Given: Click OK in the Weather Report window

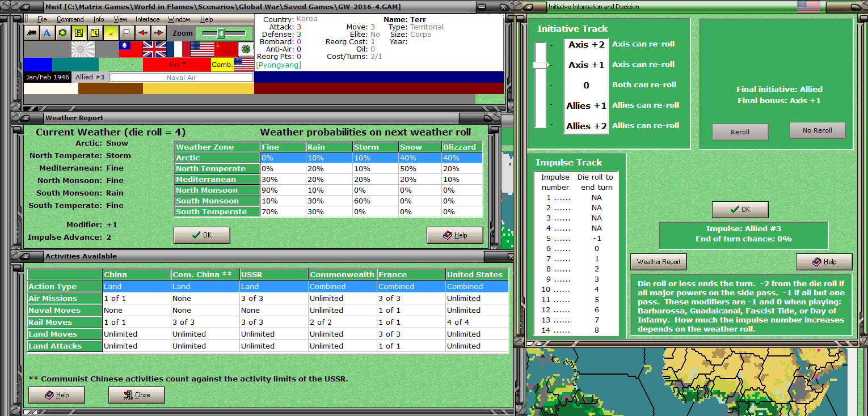Looking at the screenshot, I should tap(201, 235).
